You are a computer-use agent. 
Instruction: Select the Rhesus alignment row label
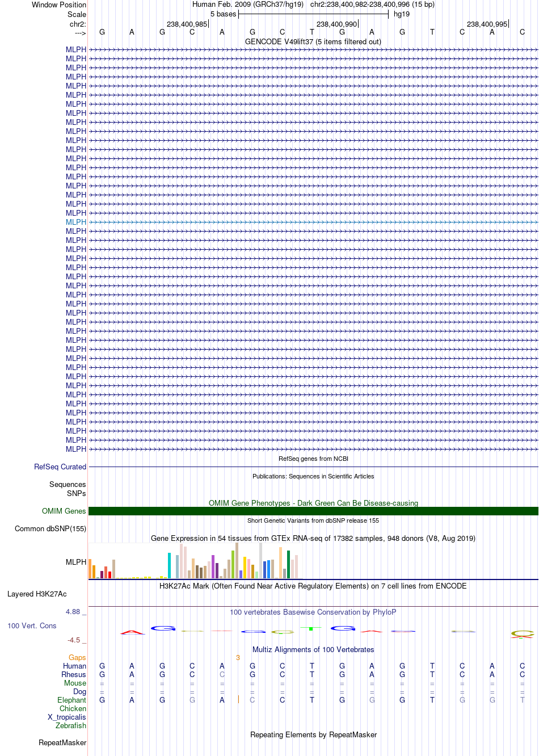tap(74, 674)
